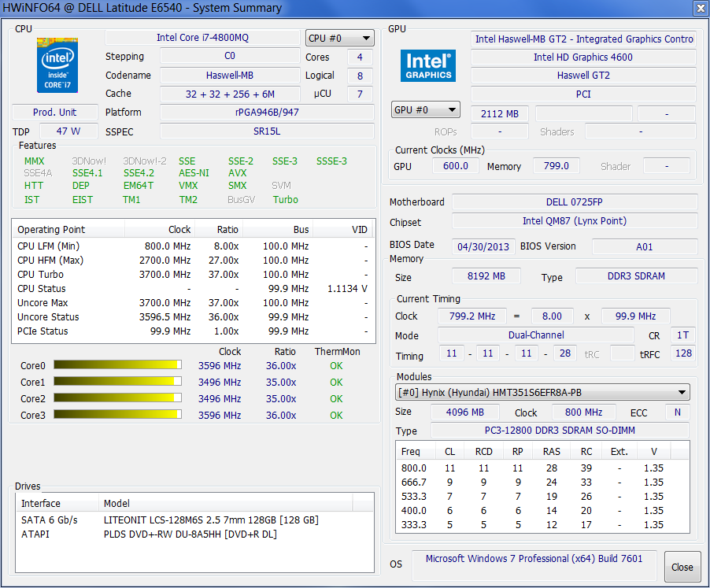This screenshot has height=588, width=710.
Task: Click the 35.00x ratio value for Core1
Action: (281, 382)
